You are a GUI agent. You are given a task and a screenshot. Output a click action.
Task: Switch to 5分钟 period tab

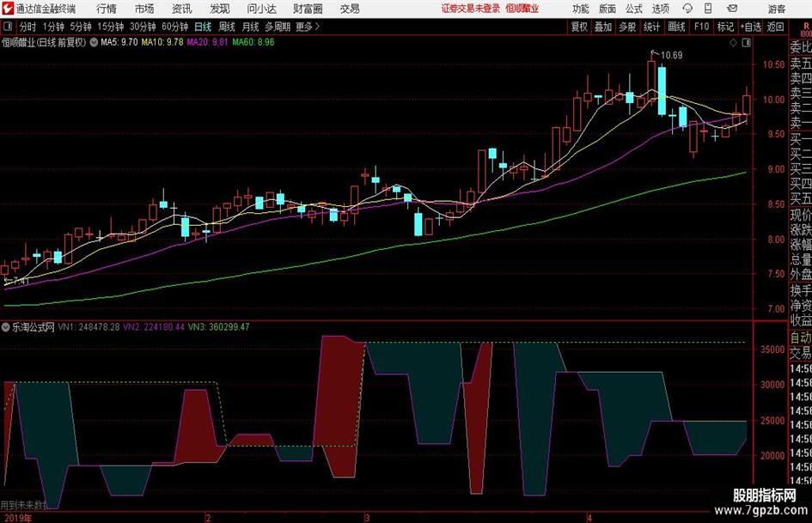pos(81,27)
